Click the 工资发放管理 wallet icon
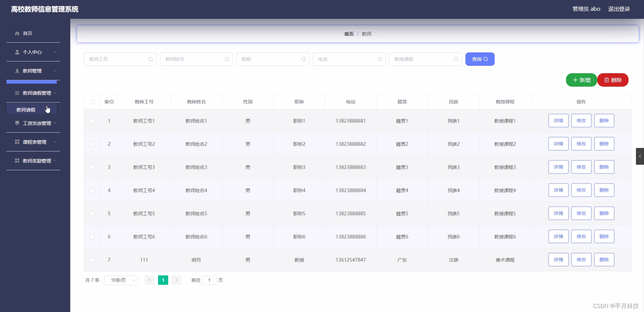The width and height of the screenshot is (644, 312). (x=17, y=123)
